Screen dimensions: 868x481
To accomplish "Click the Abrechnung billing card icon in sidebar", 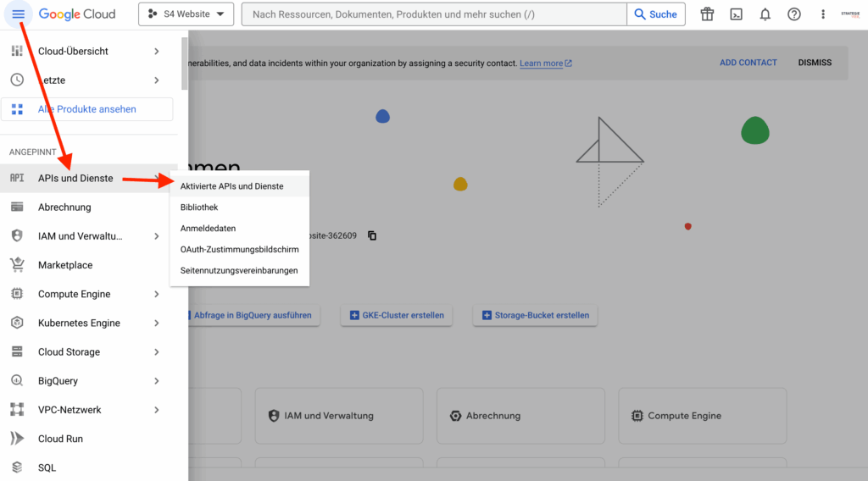I will click(17, 207).
